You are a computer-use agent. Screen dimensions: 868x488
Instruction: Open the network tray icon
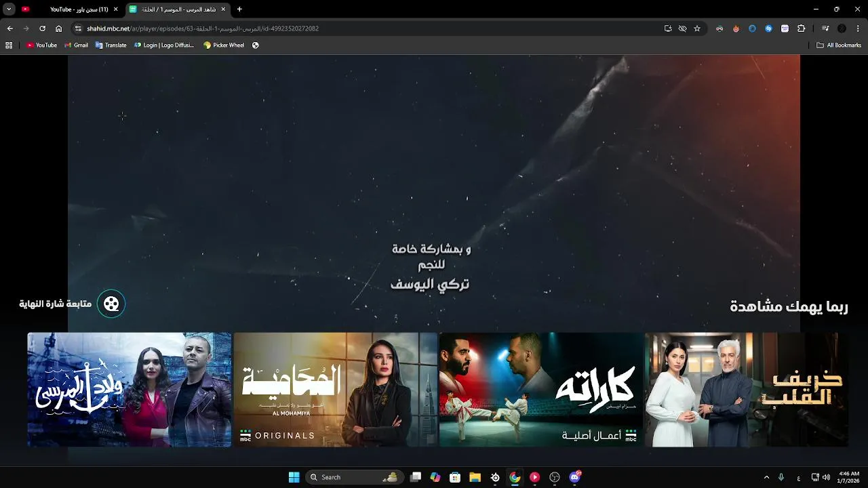point(815,477)
